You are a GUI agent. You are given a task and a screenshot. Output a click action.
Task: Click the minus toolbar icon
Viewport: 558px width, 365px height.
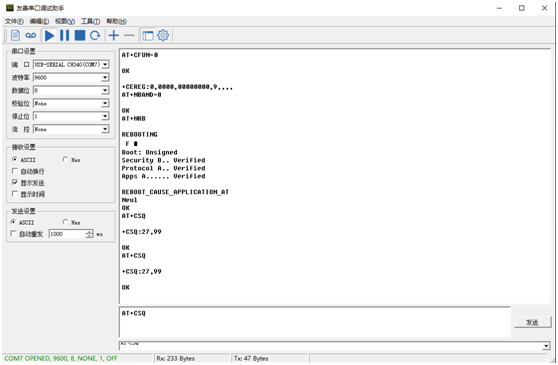pos(129,36)
